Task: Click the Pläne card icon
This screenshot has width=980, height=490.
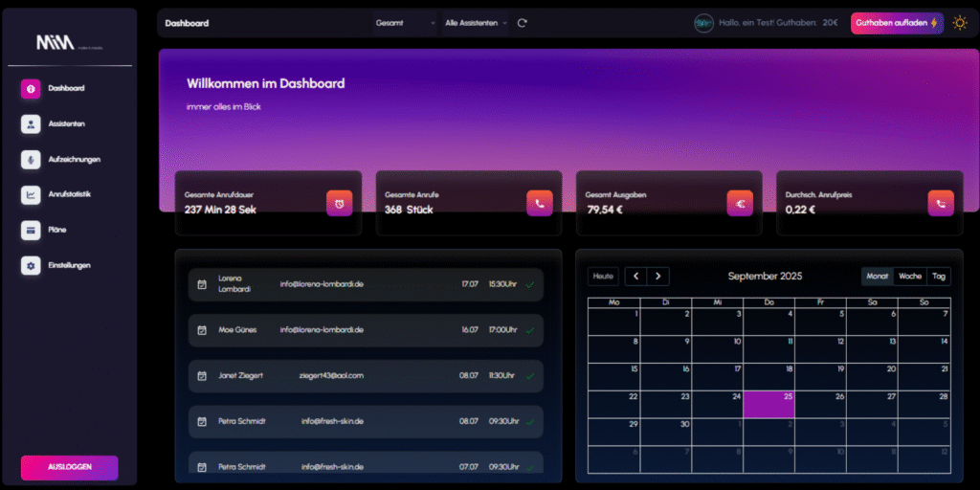Action: point(31,230)
